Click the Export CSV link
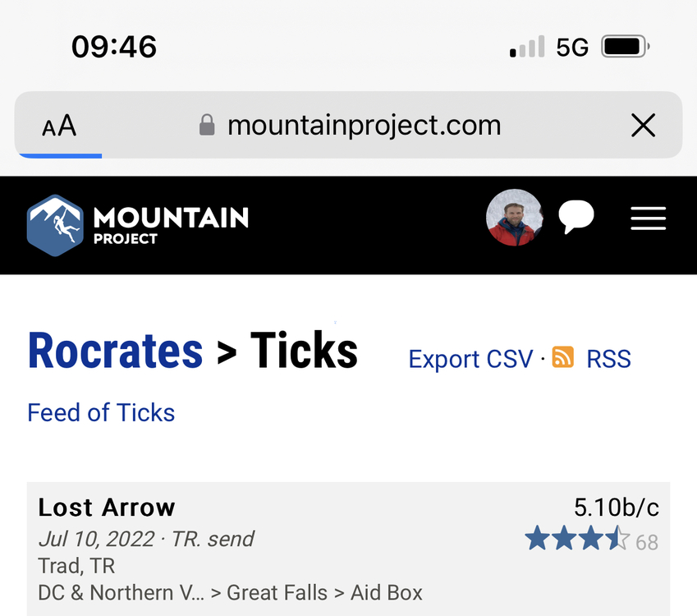697x616 pixels. pyautogui.click(x=470, y=359)
